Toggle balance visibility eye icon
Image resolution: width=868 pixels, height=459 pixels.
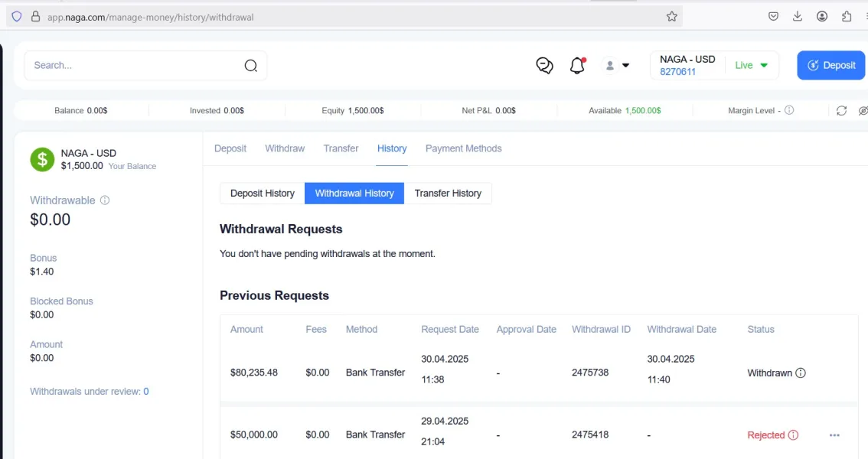point(863,111)
